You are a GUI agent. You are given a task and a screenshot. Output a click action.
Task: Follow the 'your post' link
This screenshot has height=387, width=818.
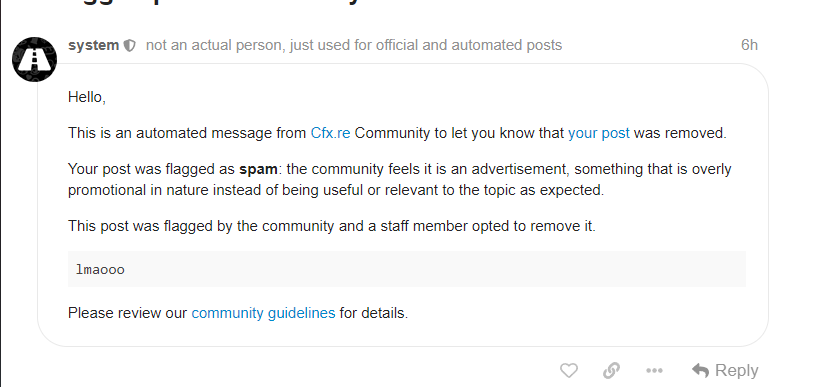tap(599, 134)
